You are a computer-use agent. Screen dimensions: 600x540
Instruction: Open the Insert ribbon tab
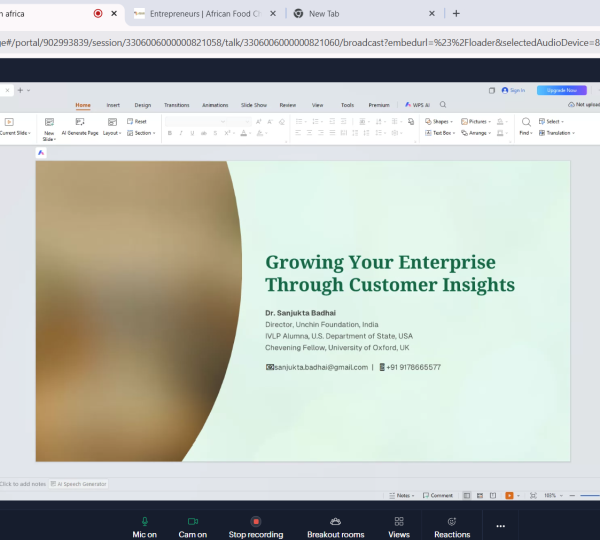coord(113,105)
